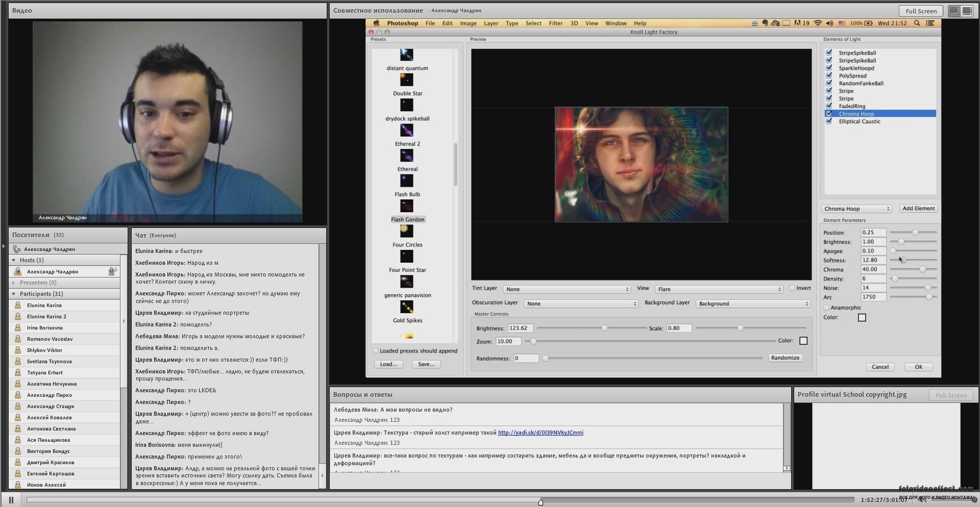The width and height of the screenshot is (980, 507).
Task: Click the Load... presets button
Action: (x=388, y=364)
